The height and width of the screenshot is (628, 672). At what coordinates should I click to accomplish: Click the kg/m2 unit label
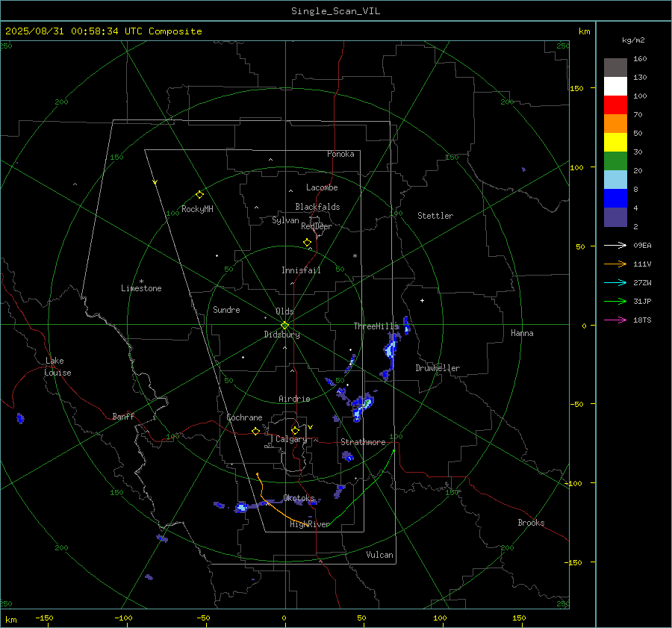(x=633, y=40)
